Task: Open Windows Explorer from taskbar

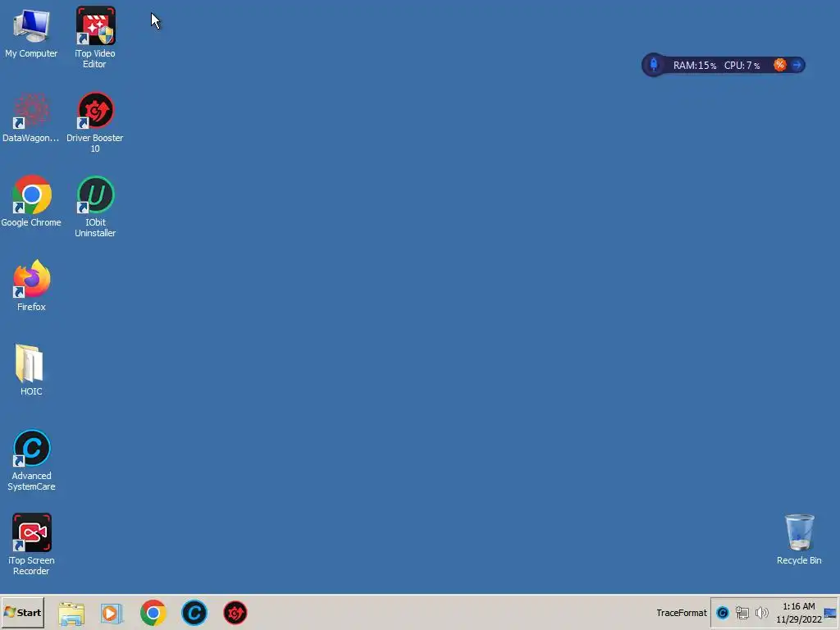Action: [x=71, y=613]
